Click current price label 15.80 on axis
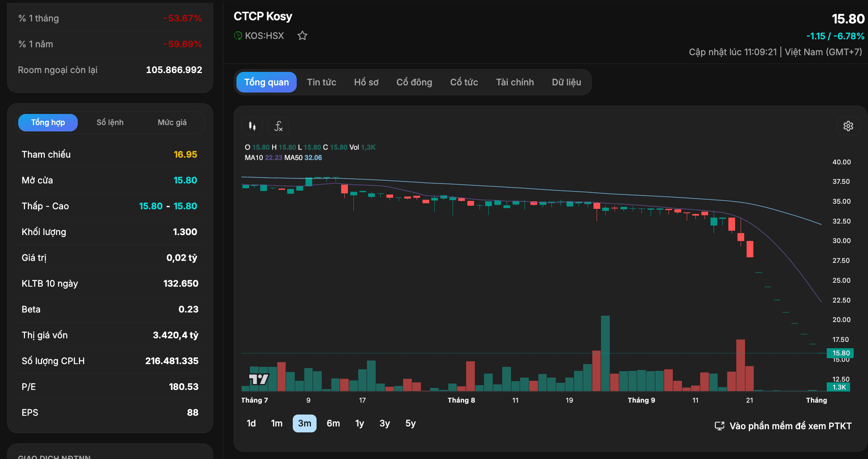Viewport: 868px width, 459px height. click(x=840, y=353)
